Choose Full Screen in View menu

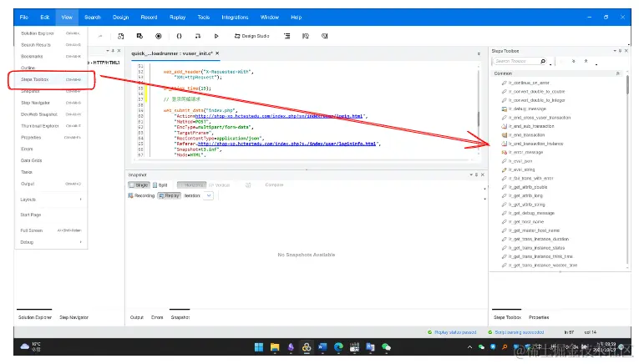pos(51,230)
